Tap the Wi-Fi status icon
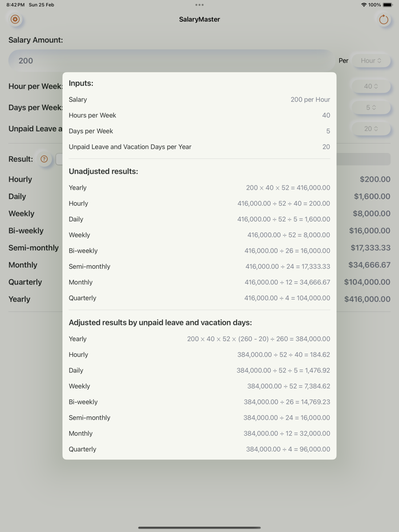The image size is (399, 532). point(364,5)
